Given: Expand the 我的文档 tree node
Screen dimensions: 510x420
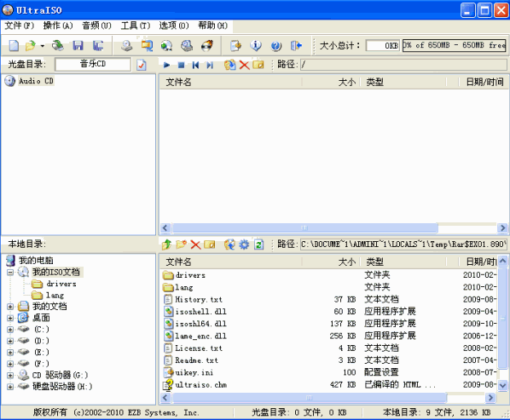Looking at the screenshot, I should (10, 307).
